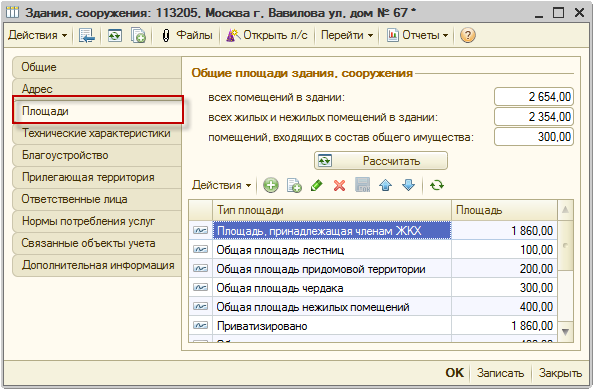Screen dimensions: 593x389
Task: Click the top toolbar refresh icon
Action: point(115,35)
